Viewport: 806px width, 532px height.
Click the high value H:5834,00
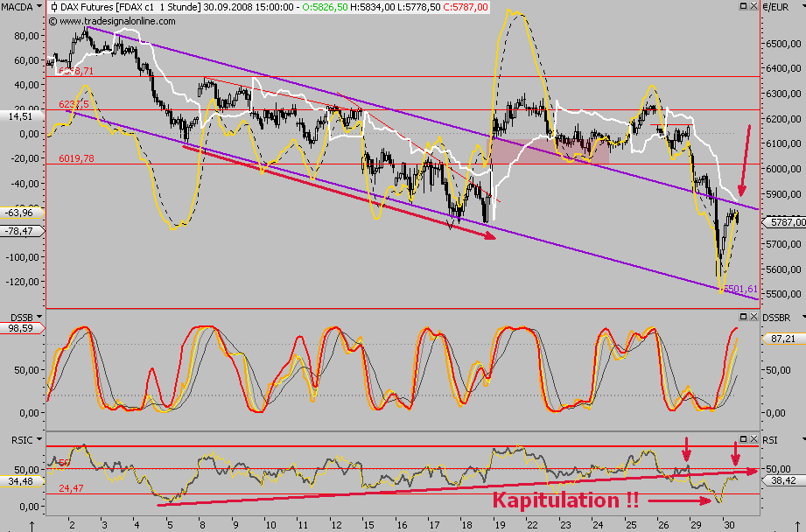373,7
